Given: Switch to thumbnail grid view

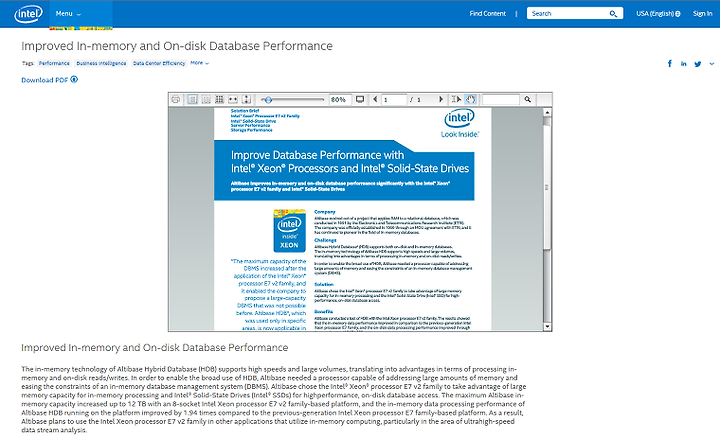Looking at the screenshot, I should (219, 99).
